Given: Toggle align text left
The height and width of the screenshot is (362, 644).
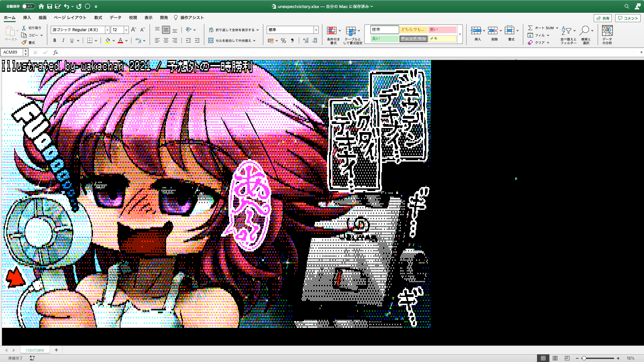Looking at the screenshot, I should click(157, 41).
